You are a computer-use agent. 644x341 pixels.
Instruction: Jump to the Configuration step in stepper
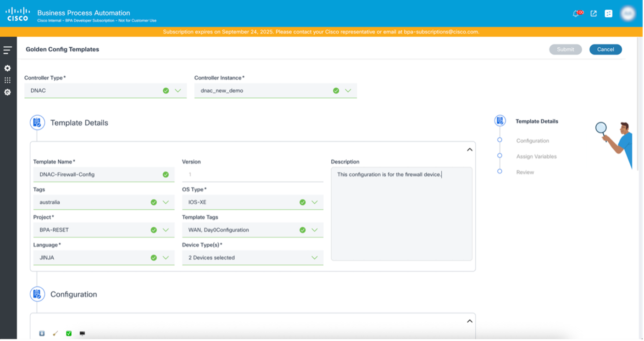coord(533,141)
